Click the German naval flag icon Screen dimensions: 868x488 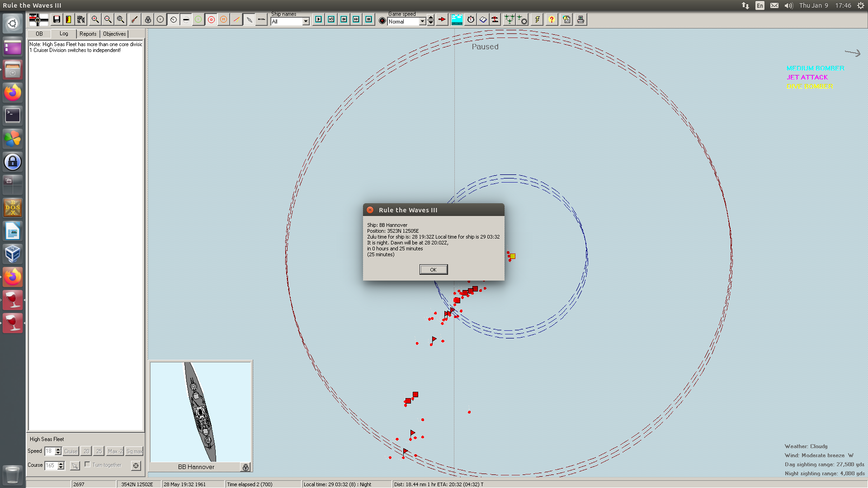pos(38,19)
